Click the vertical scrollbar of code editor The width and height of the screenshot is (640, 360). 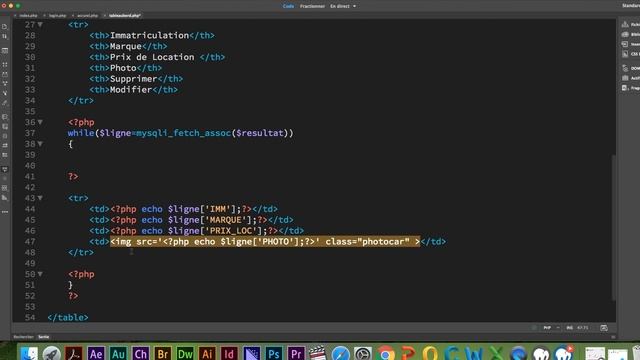pos(613,227)
